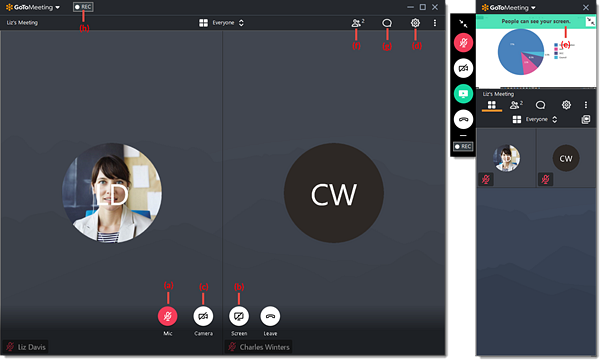Open the chat bubble icon in main toolbar

(387, 23)
